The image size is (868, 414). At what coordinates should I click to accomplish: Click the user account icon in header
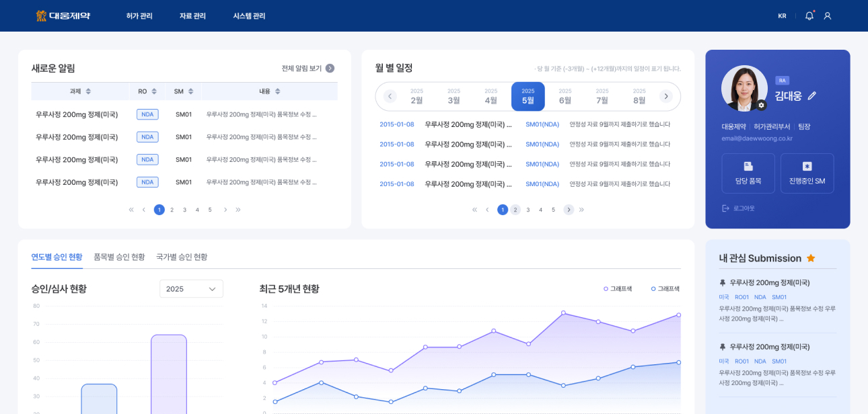(828, 15)
